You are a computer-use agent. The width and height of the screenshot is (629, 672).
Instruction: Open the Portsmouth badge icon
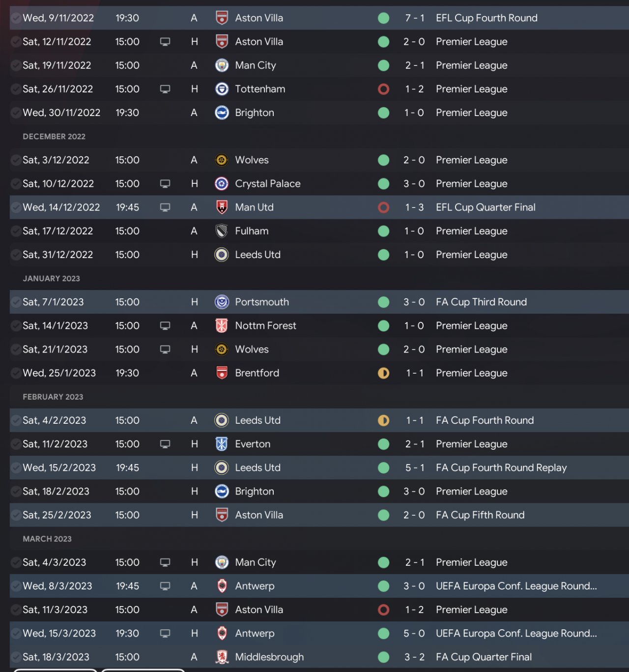(x=222, y=302)
